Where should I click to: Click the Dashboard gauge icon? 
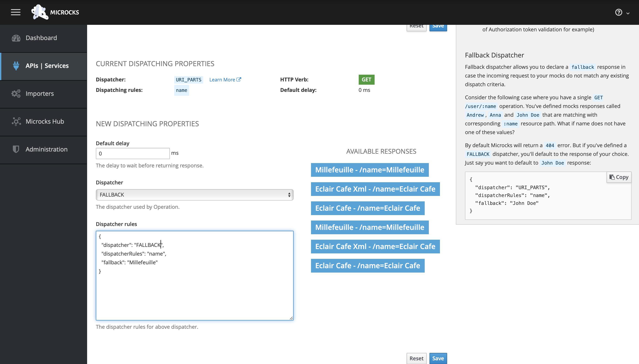click(x=16, y=38)
